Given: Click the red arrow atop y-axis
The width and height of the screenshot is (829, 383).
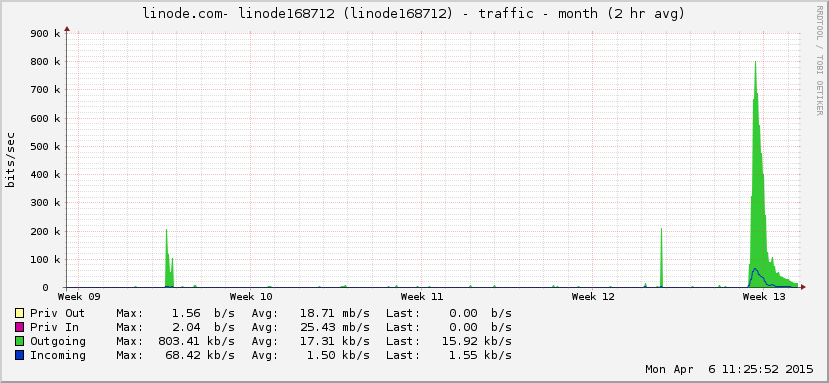Looking at the screenshot, I should (67, 29).
